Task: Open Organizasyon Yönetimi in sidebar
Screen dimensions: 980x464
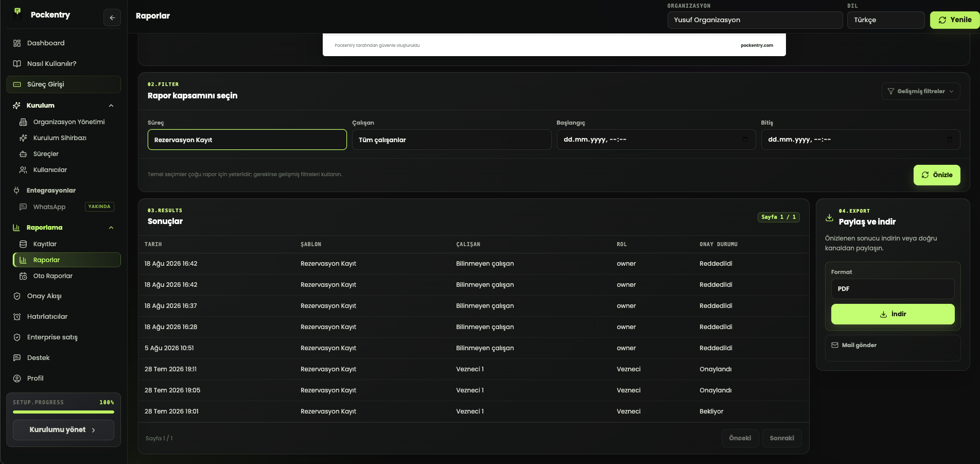Action: (67, 122)
